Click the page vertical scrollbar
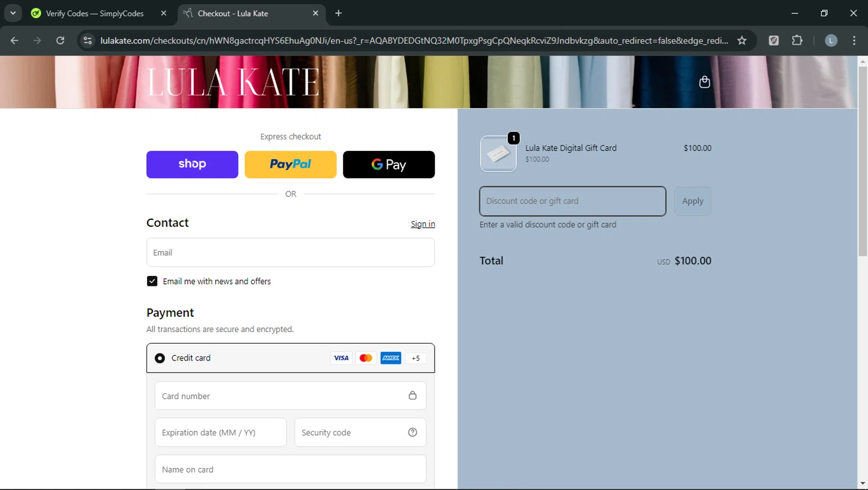 tap(863, 162)
